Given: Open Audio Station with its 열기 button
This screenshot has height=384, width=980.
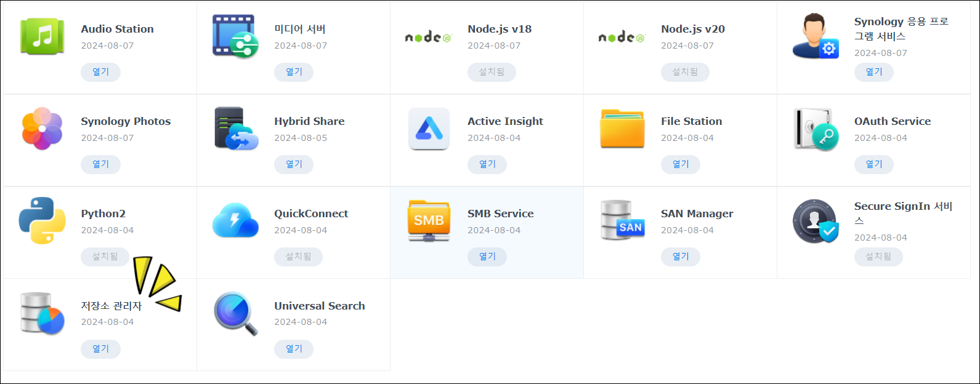Looking at the screenshot, I should point(100,72).
